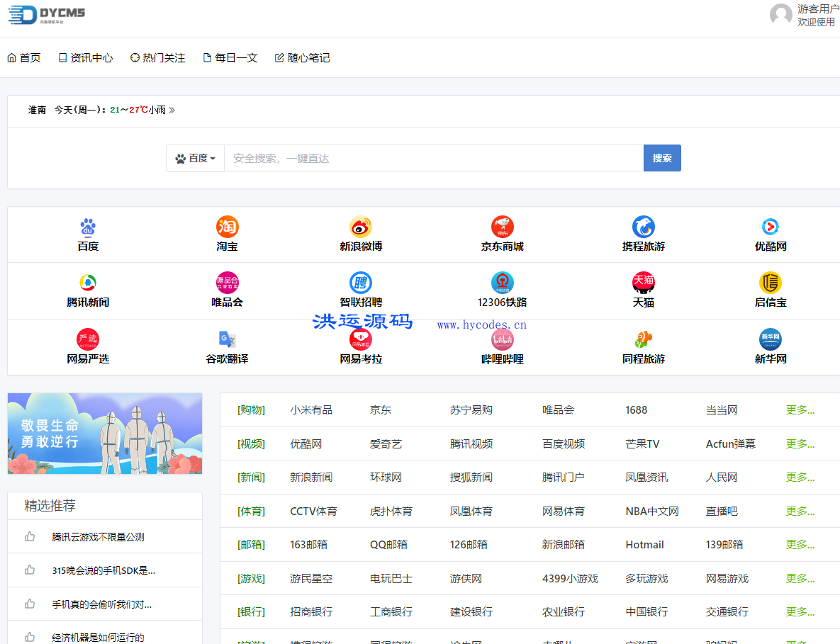This screenshot has height=644, width=840.
Task: Select the [游戏] category label
Action: click(251, 579)
